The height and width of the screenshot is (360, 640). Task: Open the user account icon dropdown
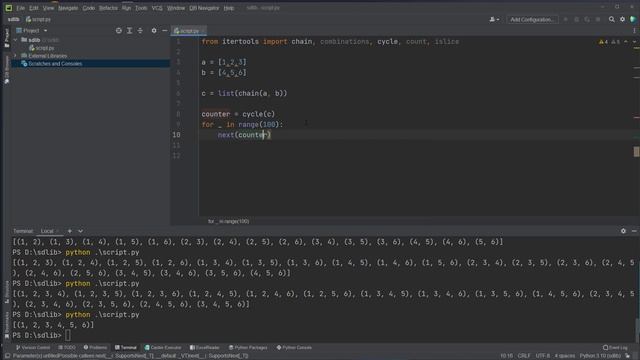(494, 19)
